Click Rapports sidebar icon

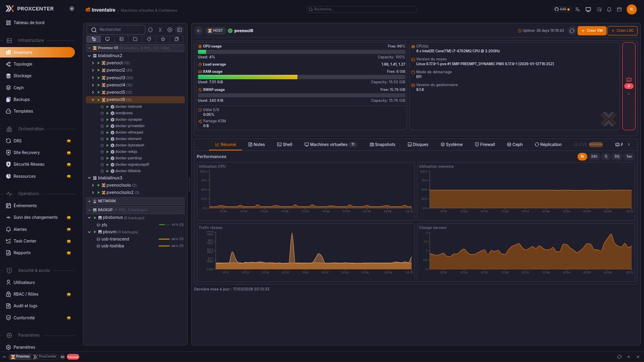pyautogui.click(x=9, y=253)
